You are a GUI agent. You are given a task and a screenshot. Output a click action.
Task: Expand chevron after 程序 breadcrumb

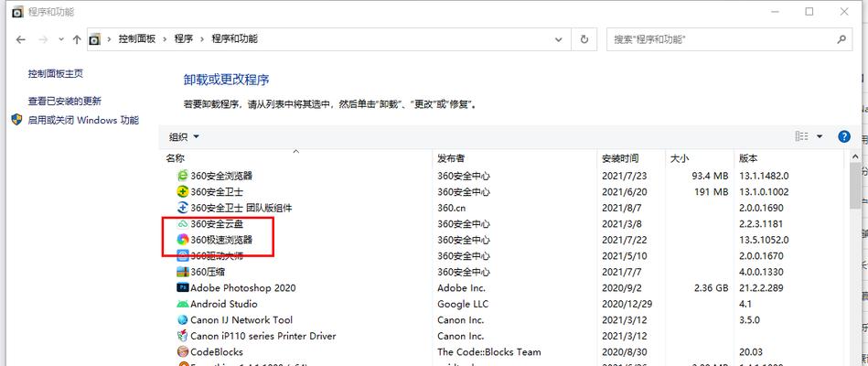pos(202,38)
